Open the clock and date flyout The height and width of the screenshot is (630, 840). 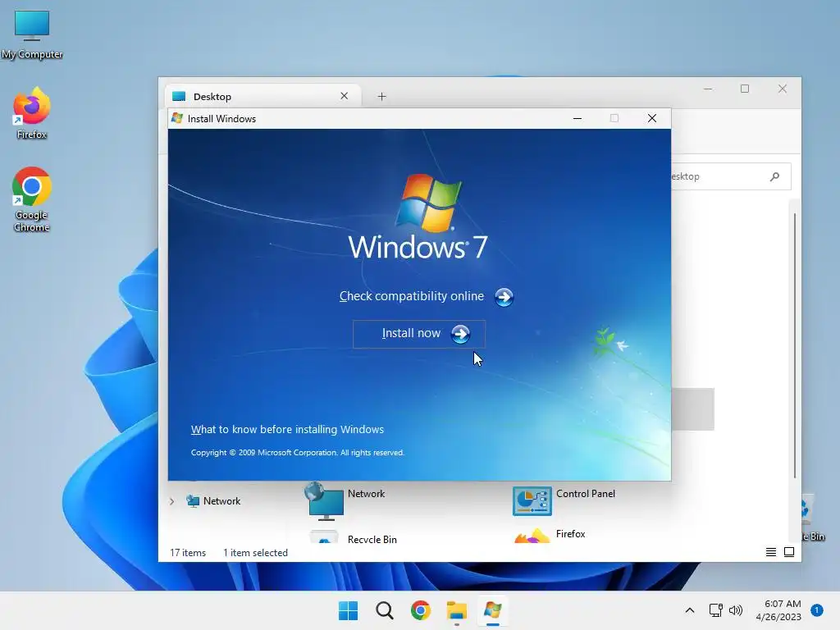point(778,610)
